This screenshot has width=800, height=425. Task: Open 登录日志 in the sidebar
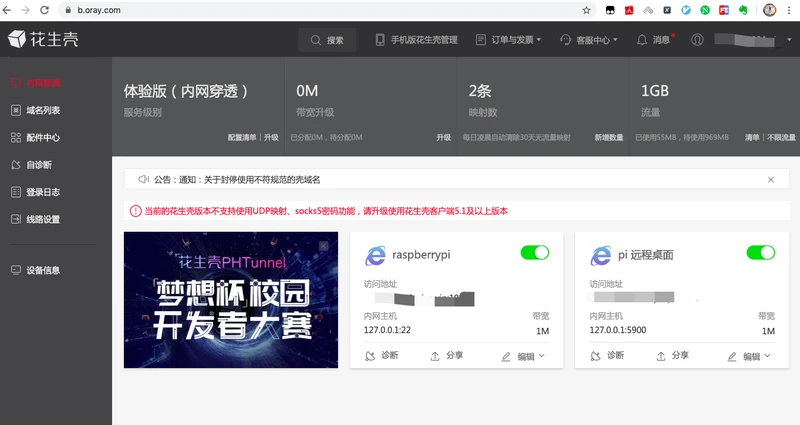coord(36,192)
